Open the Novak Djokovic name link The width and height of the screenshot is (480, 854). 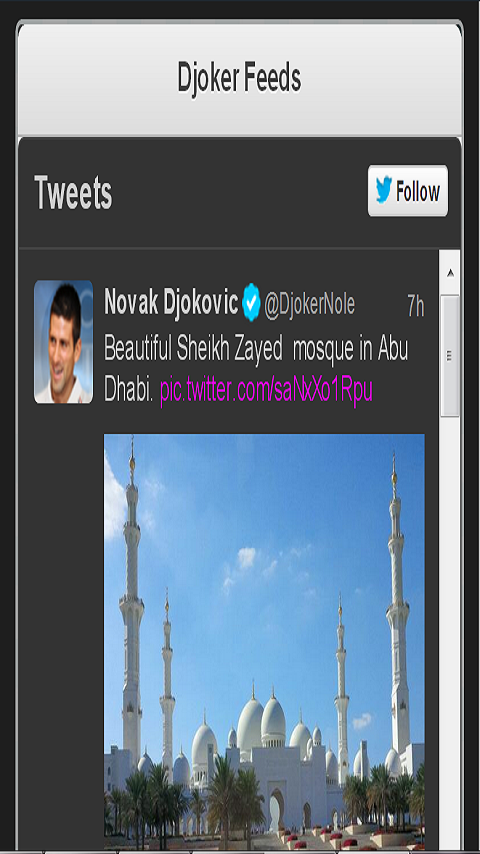(171, 301)
